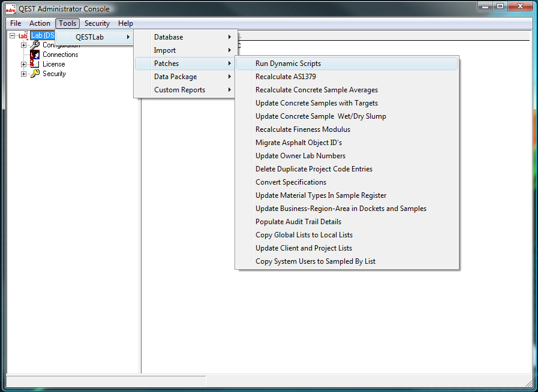
Task: Expand the Security tree node
Action: 24,74
